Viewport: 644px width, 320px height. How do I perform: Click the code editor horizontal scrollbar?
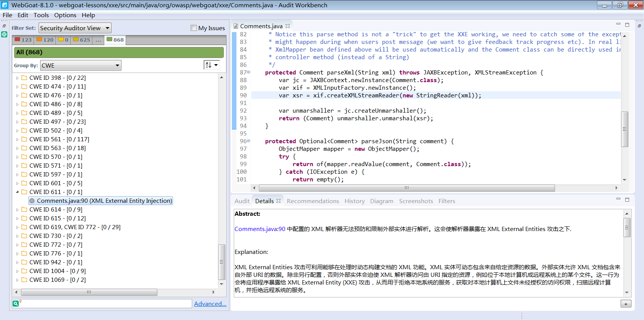pos(407,188)
